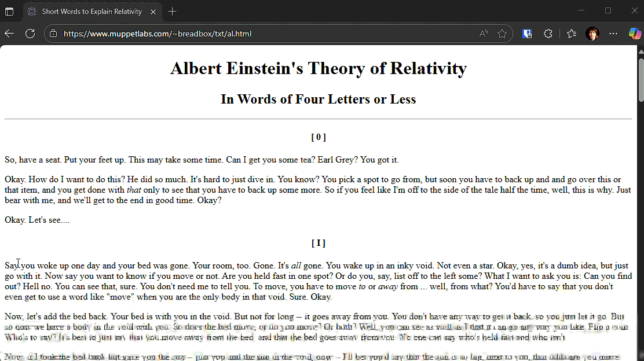Open the user profile avatar
The height and width of the screenshot is (361, 644).
click(592, 34)
